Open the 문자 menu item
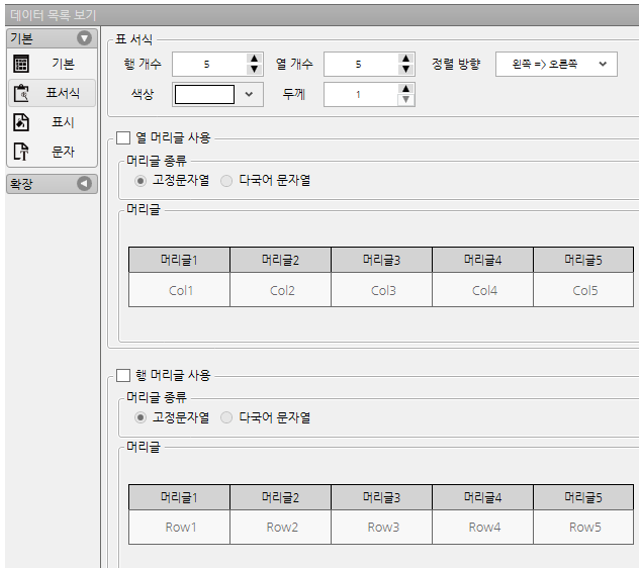Viewport: 642px width, 571px height. click(x=52, y=151)
